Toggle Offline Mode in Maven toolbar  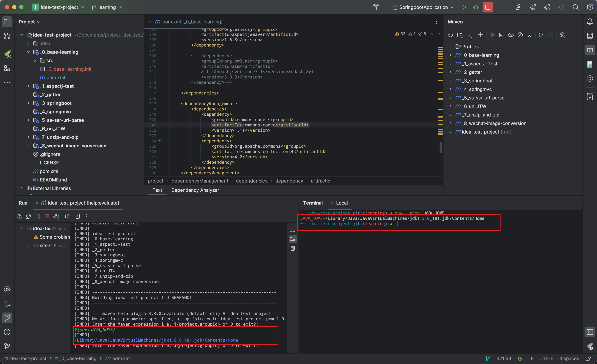[x=511, y=35]
